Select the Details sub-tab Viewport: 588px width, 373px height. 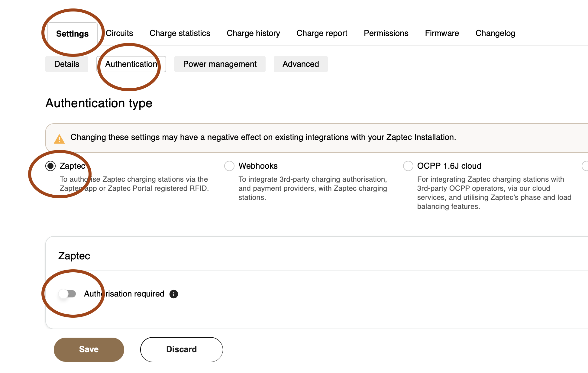pos(67,64)
